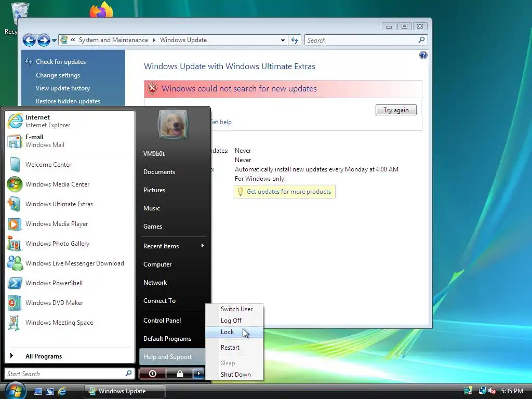The width and height of the screenshot is (532, 399).
Task: Start Windows Media Player
Action: 70,223
